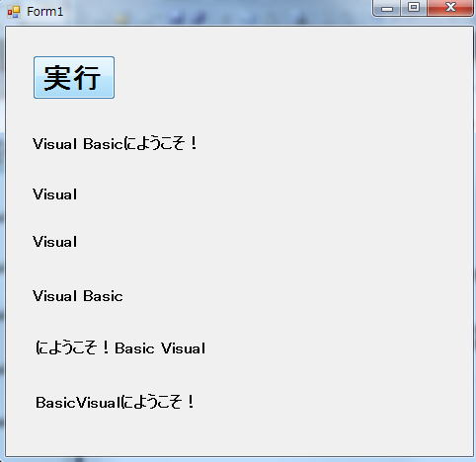Click the 行 character on the run button
Screen dimensions: 476x462
pos(87,78)
